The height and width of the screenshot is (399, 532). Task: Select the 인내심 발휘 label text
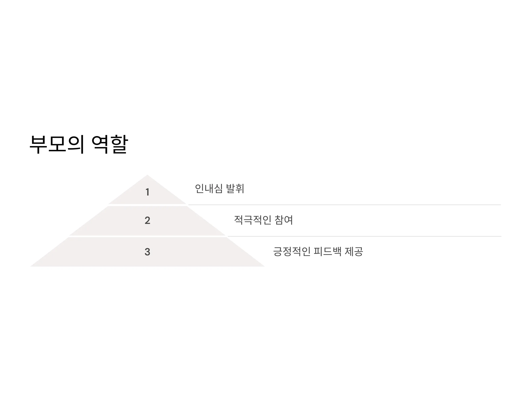coord(220,189)
